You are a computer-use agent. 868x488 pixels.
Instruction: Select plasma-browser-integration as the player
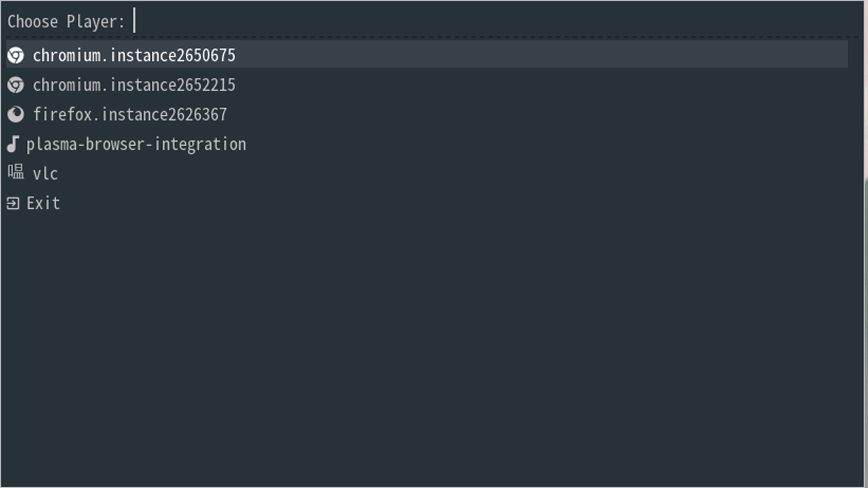pyautogui.click(x=136, y=144)
